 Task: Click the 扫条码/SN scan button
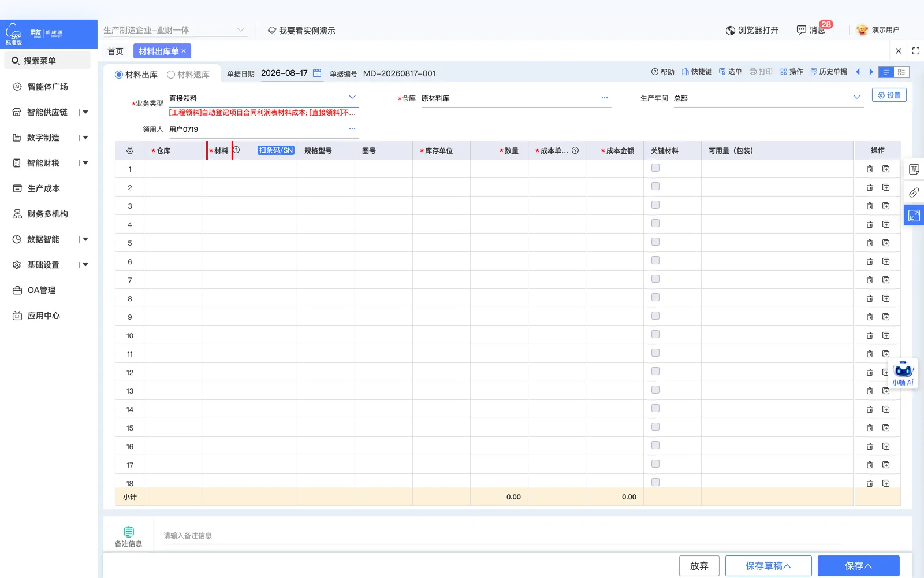(x=276, y=150)
